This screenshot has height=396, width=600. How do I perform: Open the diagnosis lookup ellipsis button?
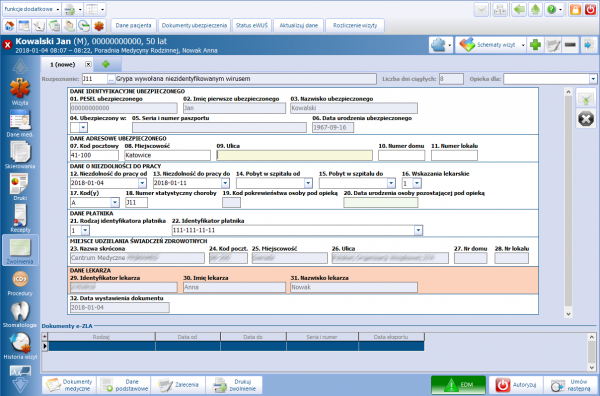(111, 79)
